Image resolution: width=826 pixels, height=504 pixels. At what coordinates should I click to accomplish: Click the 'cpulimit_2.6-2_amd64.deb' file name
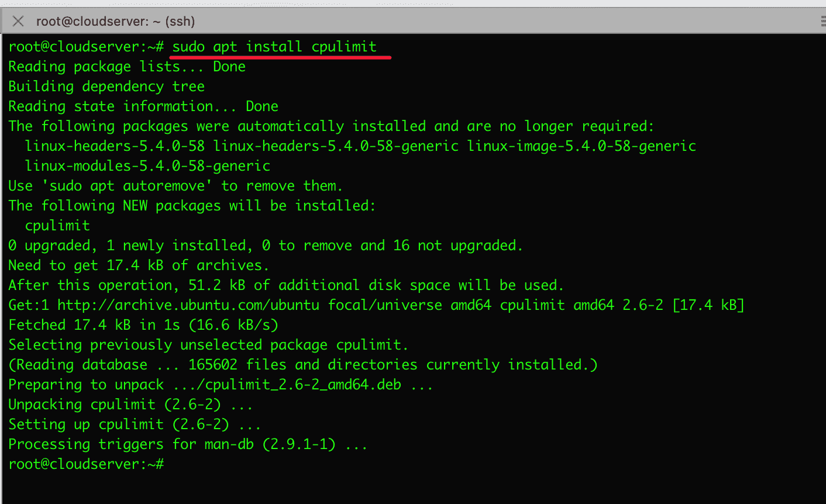302,385
